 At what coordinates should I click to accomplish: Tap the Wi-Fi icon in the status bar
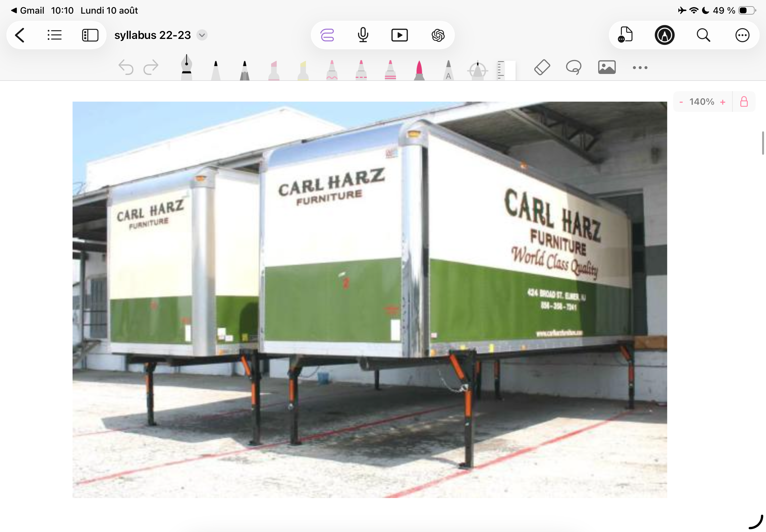pos(694,11)
